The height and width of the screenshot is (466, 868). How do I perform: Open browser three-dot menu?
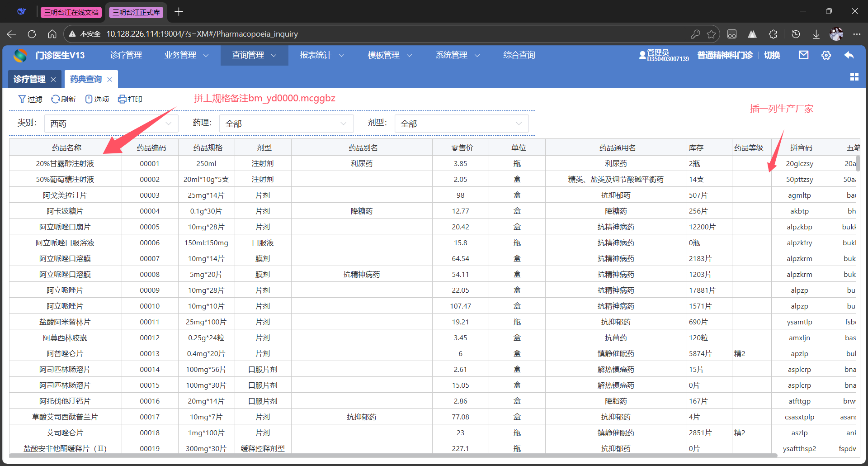pos(857,34)
